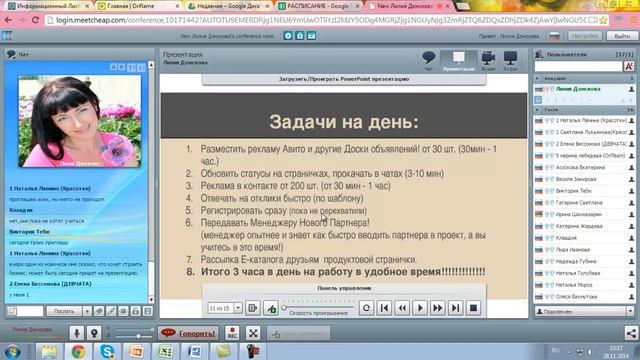Collapse the Гости users group
Image resolution: width=640 pixels, height=360 pixels.
538,110
